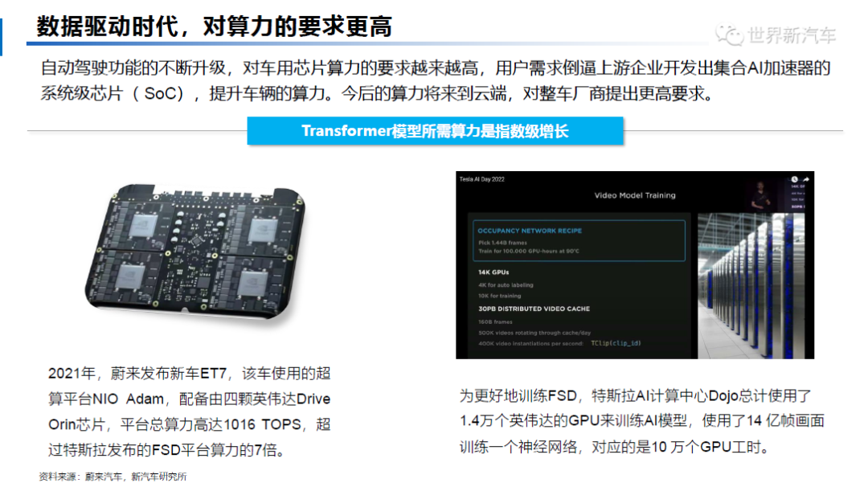Click the blue Transformer模型 banner

coord(435,131)
